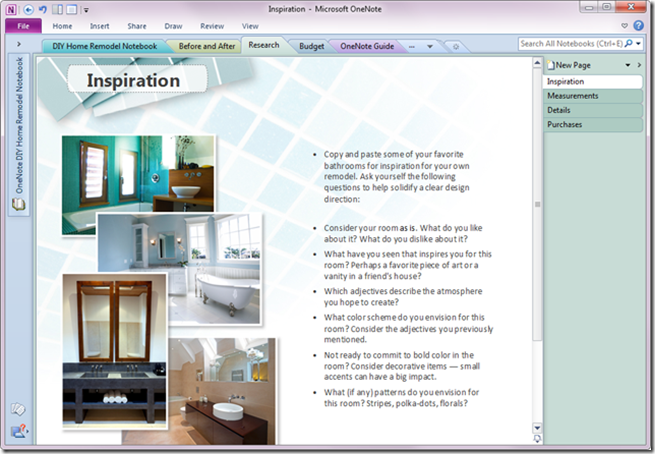This screenshot has width=655, height=454.
Task: Open Unfiled Notes icon at sidebar bottom
Action: tap(18, 409)
